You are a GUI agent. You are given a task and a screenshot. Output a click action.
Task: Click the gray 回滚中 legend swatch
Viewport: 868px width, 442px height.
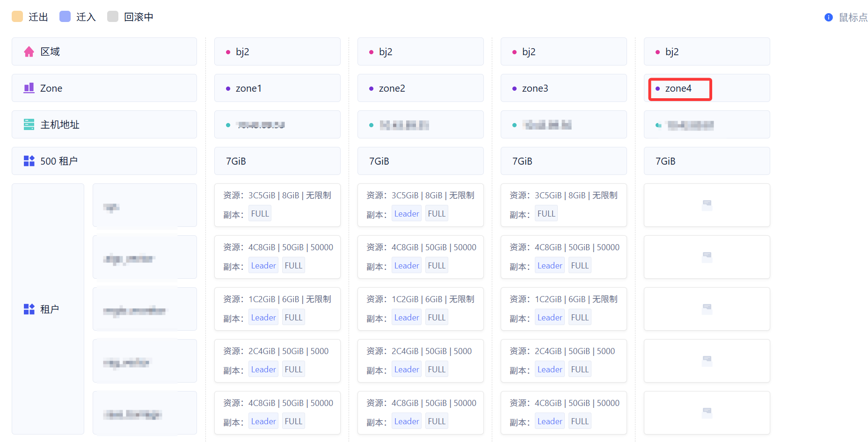pos(113,17)
